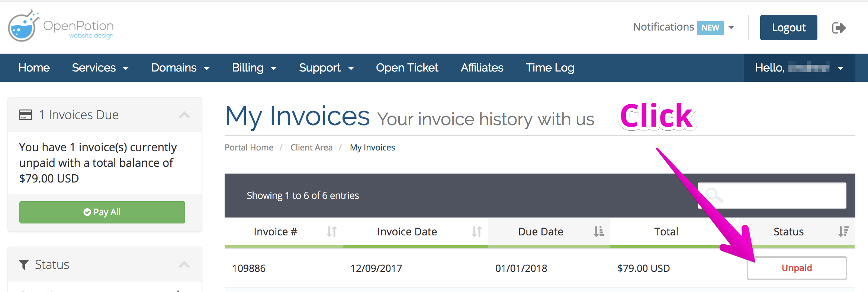The height and width of the screenshot is (292, 868).
Task: Click the OpenPotion flask logo
Action: [x=24, y=26]
